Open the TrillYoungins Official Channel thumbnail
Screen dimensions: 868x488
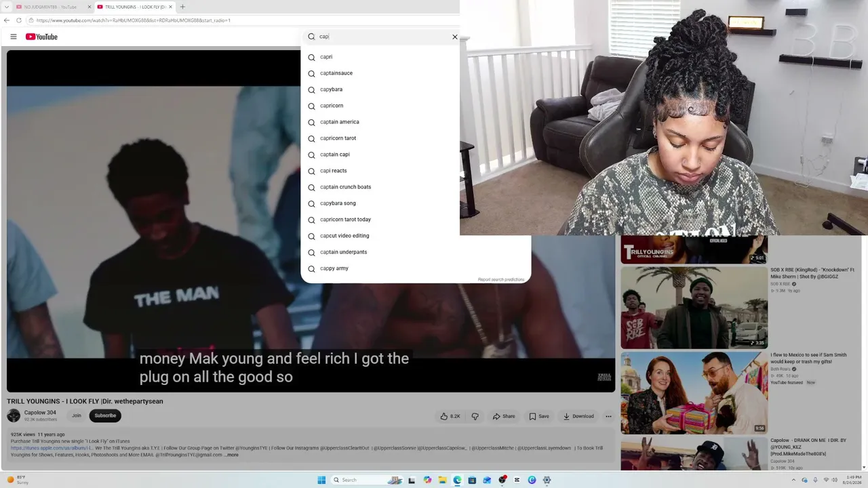[694, 249]
